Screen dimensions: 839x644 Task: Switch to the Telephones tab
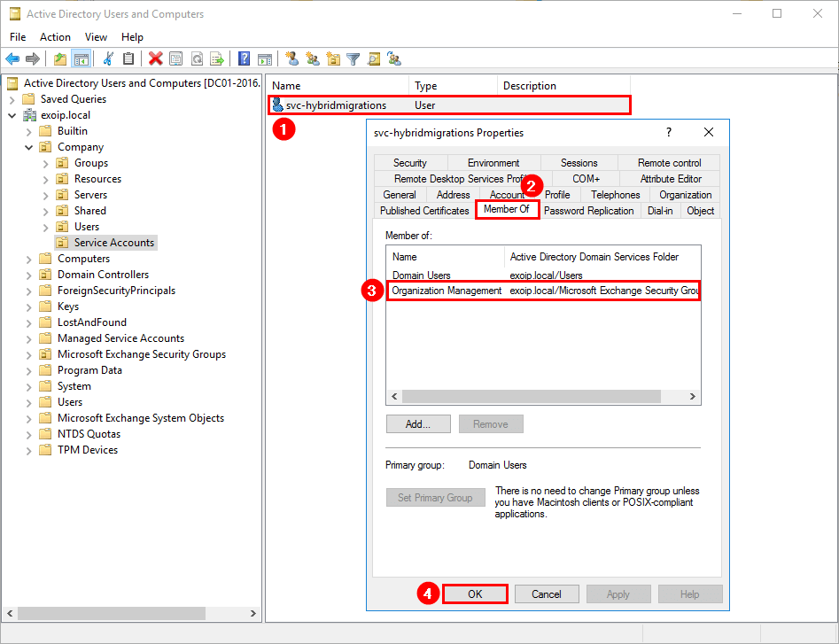pyautogui.click(x=616, y=195)
